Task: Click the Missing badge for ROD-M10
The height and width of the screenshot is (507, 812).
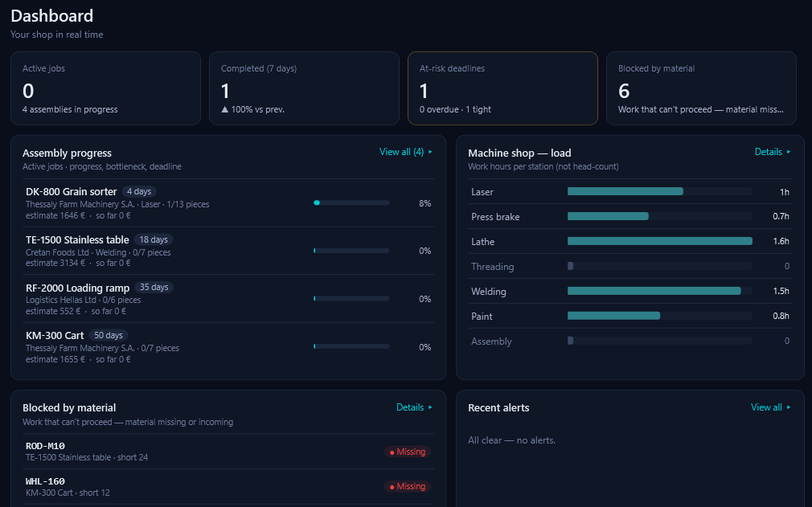Action: [408, 452]
